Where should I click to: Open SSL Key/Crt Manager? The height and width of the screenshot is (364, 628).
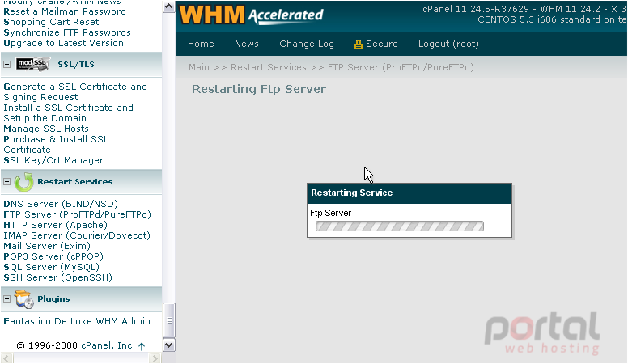(x=53, y=161)
